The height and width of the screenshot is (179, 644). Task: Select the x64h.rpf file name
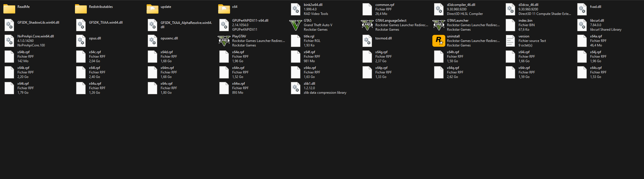pos(453,52)
